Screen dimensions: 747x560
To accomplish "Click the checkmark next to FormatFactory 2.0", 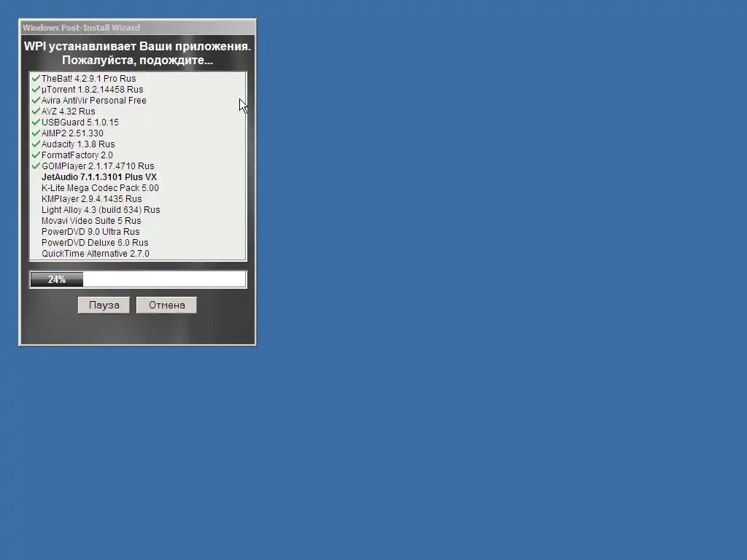I will (x=36, y=155).
